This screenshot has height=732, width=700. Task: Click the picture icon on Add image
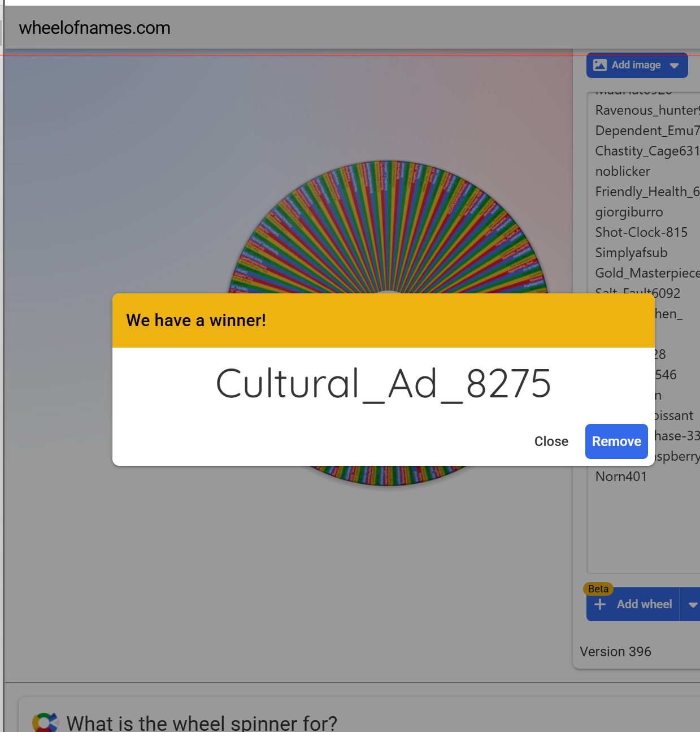pyautogui.click(x=599, y=65)
